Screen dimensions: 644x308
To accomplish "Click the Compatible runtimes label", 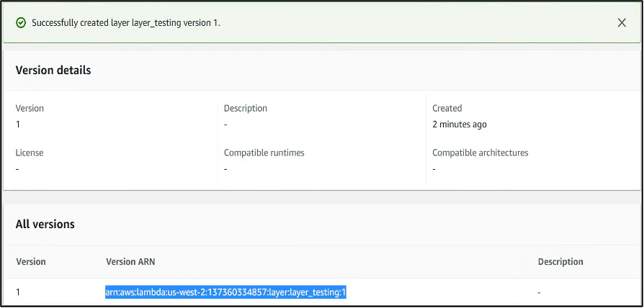I will [264, 153].
